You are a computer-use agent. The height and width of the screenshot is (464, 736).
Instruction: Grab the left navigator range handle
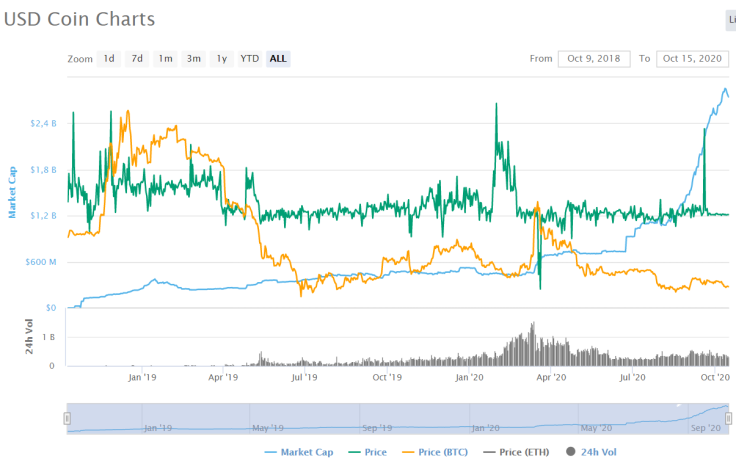[x=67, y=418]
